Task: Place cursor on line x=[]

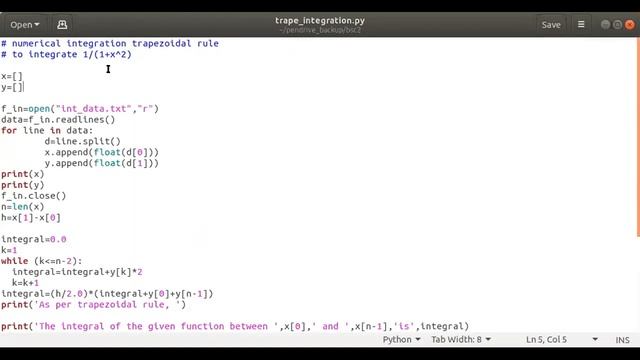Action: [12, 76]
